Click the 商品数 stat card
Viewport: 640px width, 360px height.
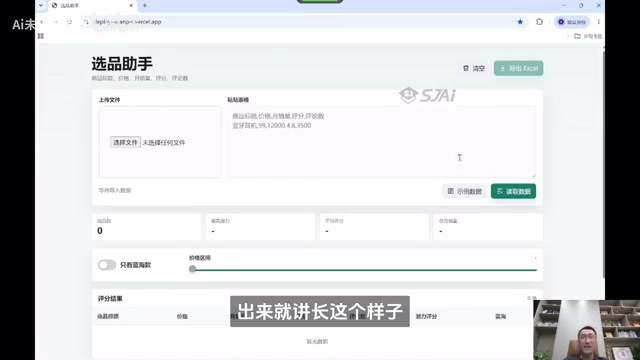pos(146,227)
